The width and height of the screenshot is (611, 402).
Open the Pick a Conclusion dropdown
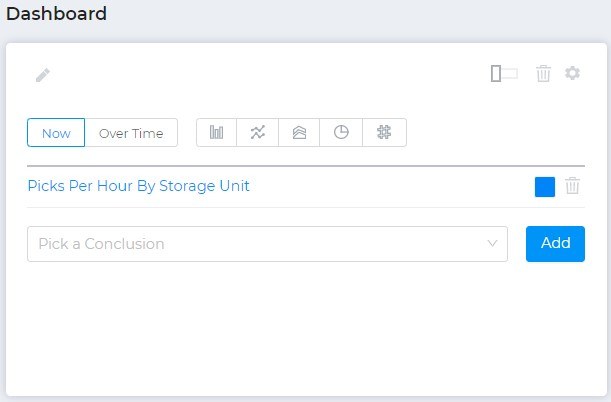coord(267,244)
